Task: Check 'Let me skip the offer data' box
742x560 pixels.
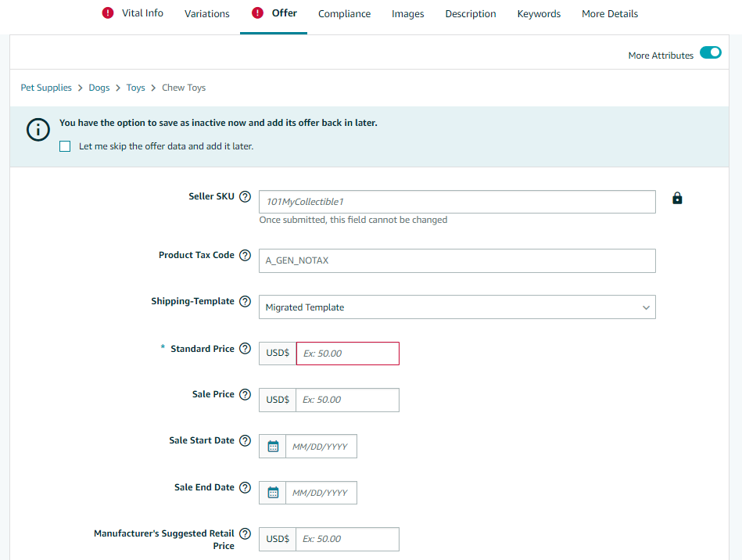Action: coord(65,146)
